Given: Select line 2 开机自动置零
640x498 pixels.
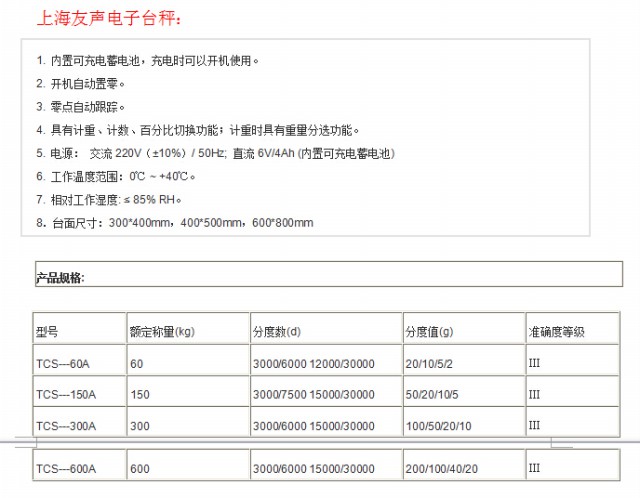Looking at the screenshot, I should 80,84.
